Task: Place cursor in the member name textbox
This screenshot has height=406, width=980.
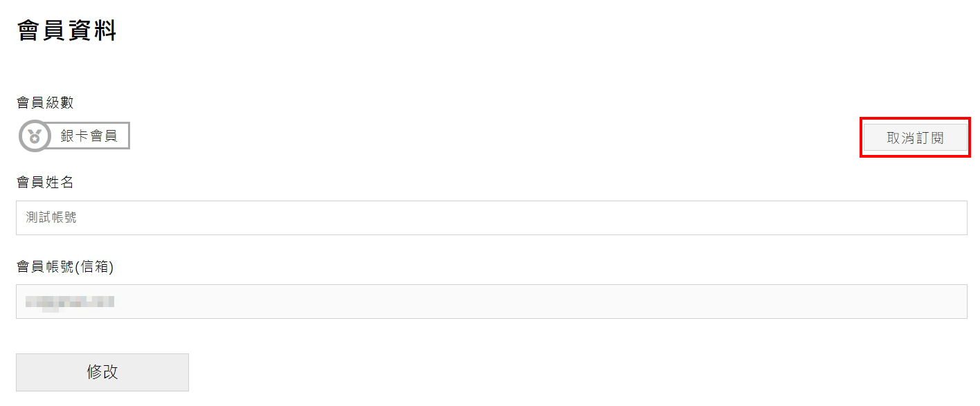Action: point(491,218)
